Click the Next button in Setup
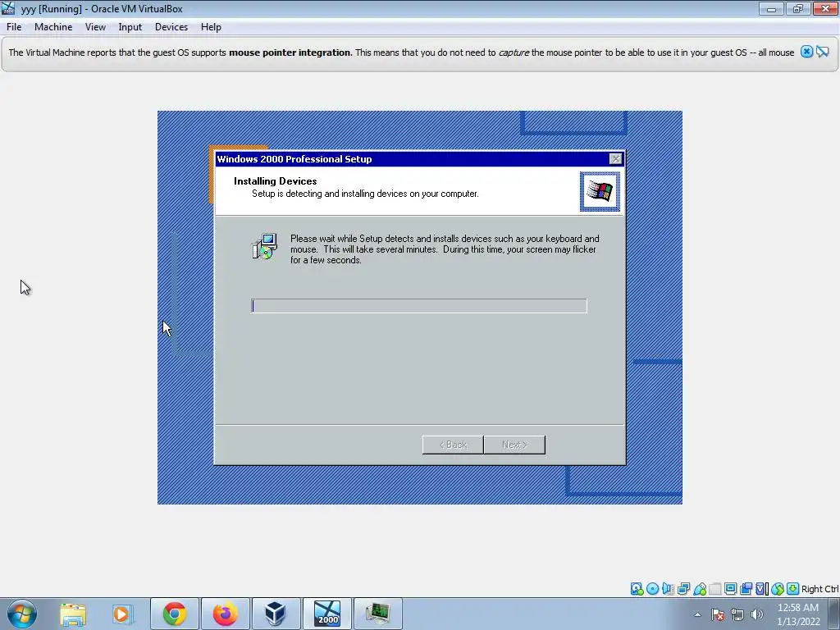The width and height of the screenshot is (840, 630). click(x=514, y=445)
